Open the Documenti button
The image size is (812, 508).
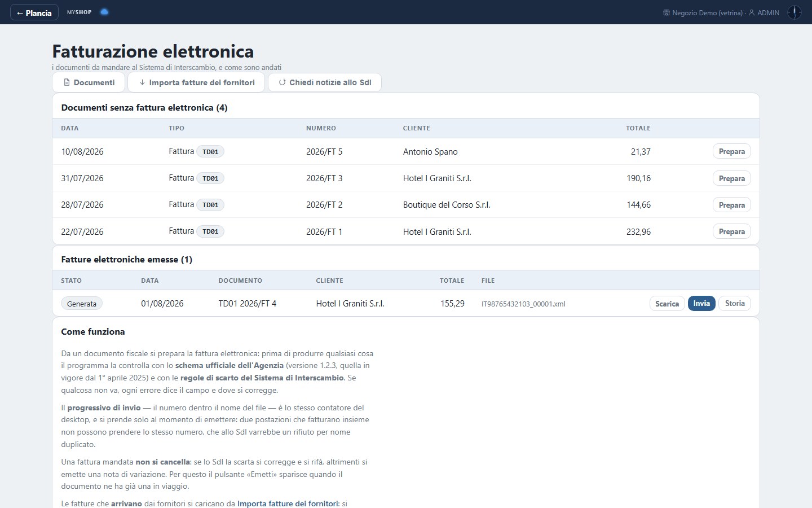point(89,82)
